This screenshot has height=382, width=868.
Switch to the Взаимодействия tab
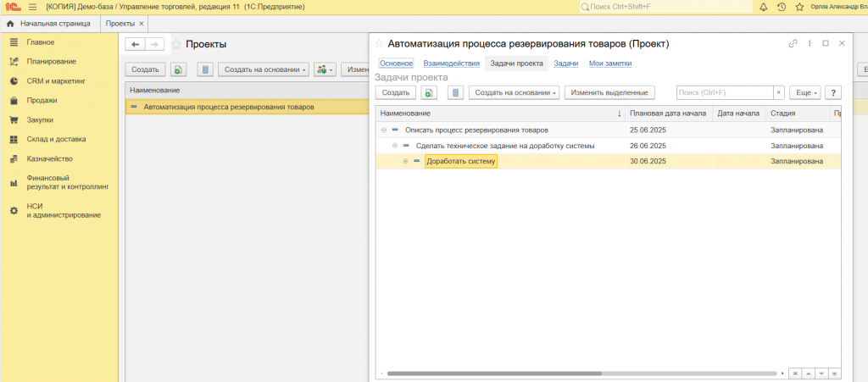[452, 64]
